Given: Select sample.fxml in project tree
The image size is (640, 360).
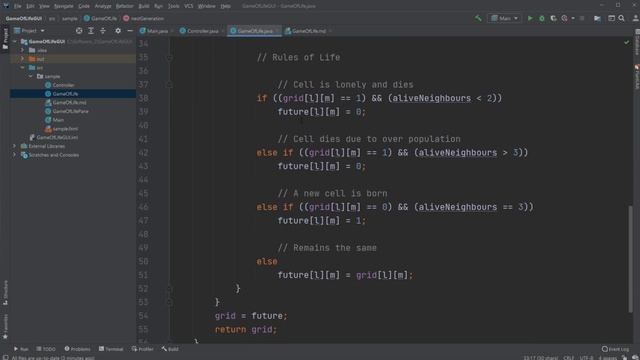Looking at the screenshot, I should (x=65, y=129).
